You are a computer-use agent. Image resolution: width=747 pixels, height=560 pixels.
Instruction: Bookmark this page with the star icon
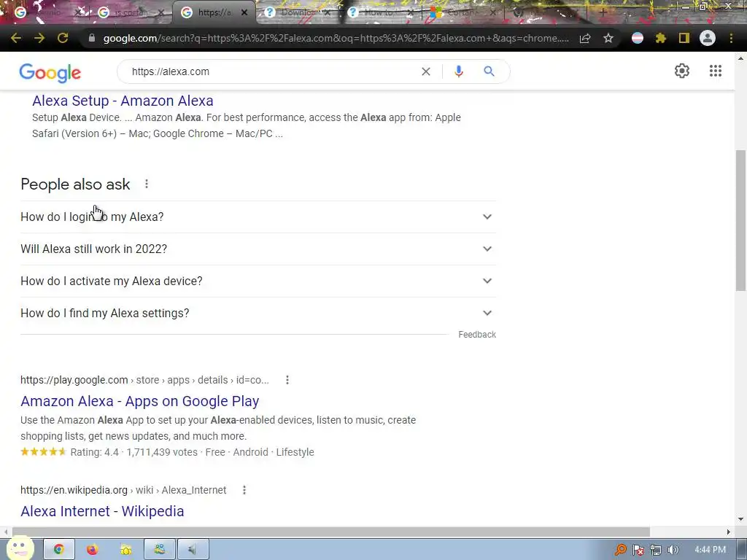pos(608,38)
